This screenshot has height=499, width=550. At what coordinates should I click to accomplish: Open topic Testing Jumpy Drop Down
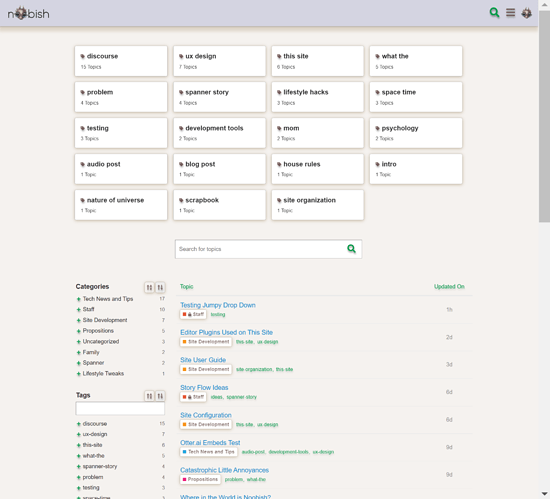tap(217, 305)
